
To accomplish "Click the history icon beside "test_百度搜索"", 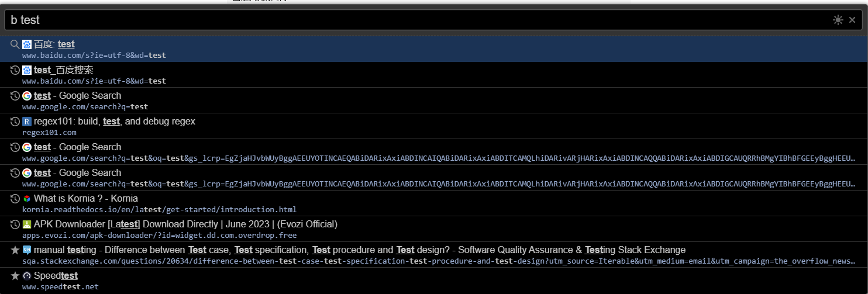I will pyautogui.click(x=15, y=70).
